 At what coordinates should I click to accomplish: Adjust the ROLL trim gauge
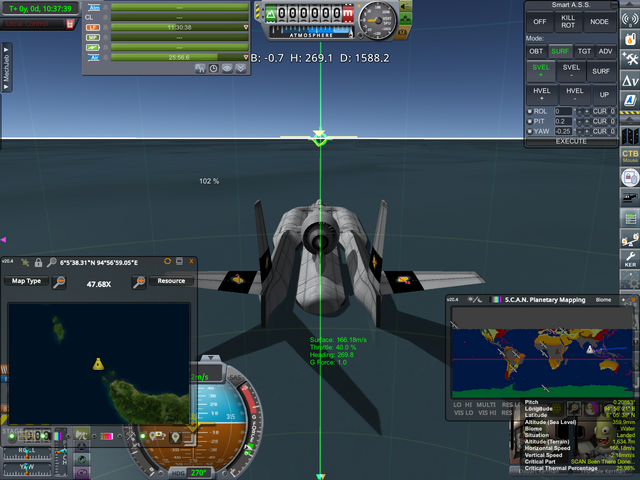[x=27, y=453]
